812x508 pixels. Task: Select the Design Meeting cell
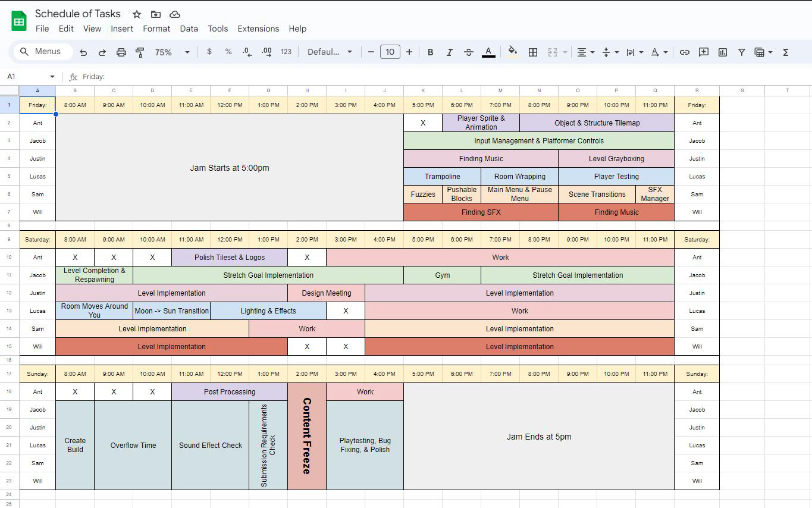pyautogui.click(x=327, y=293)
